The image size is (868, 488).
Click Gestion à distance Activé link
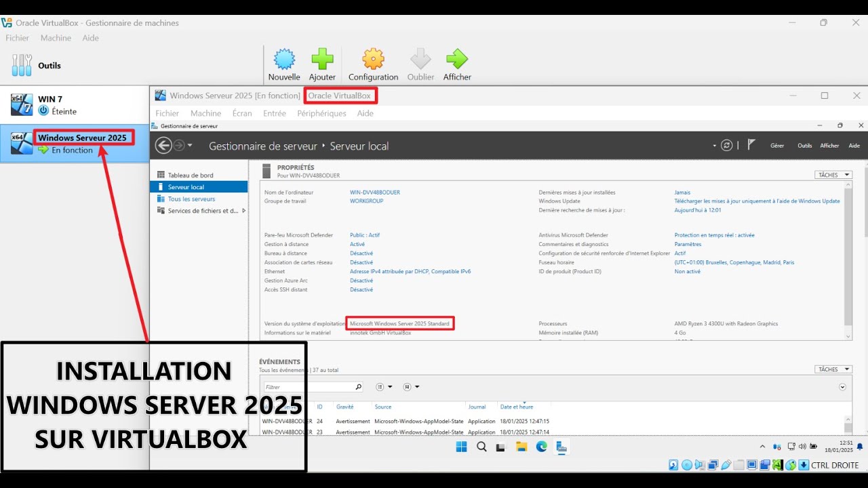(x=357, y=244)
